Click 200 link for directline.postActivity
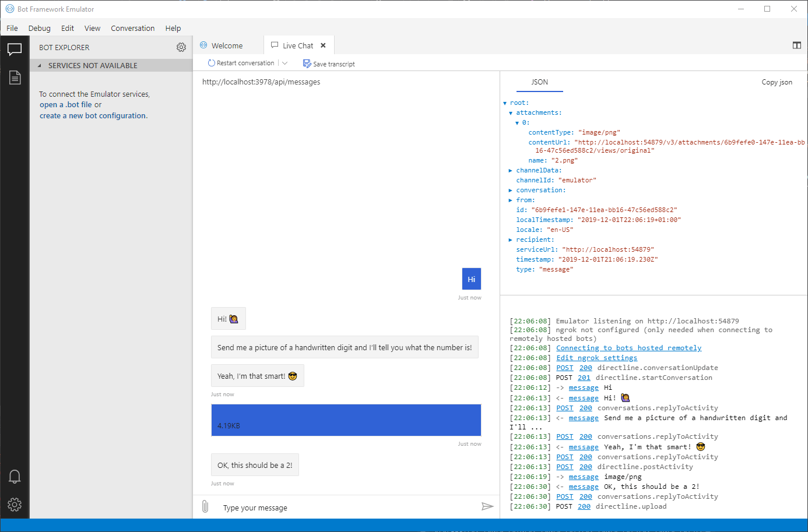 (x=586, y=467)
